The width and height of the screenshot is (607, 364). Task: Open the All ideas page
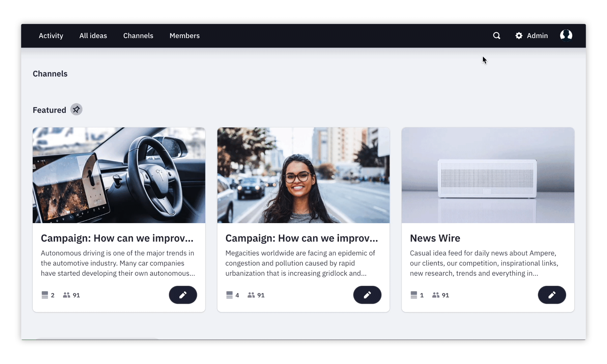tap(93, 36)
